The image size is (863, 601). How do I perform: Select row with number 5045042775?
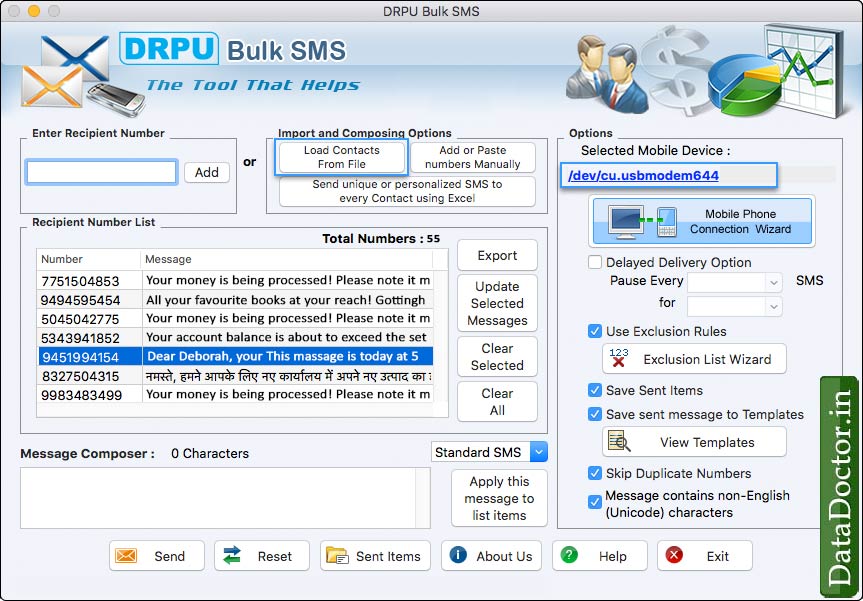pyautogui.click(x=235, y=319)
